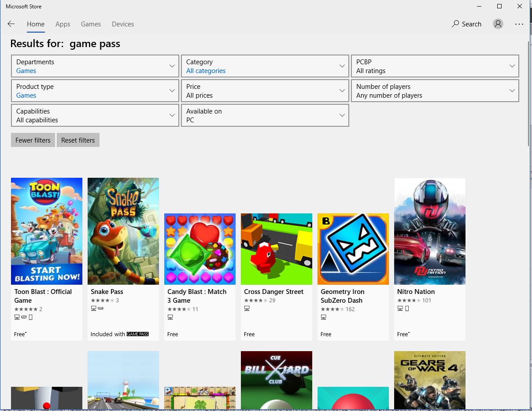This screenshot has height=411, width=532.
Task: Click the Geometry Iron SubZero Dash title
Action: tap(342, 296)
